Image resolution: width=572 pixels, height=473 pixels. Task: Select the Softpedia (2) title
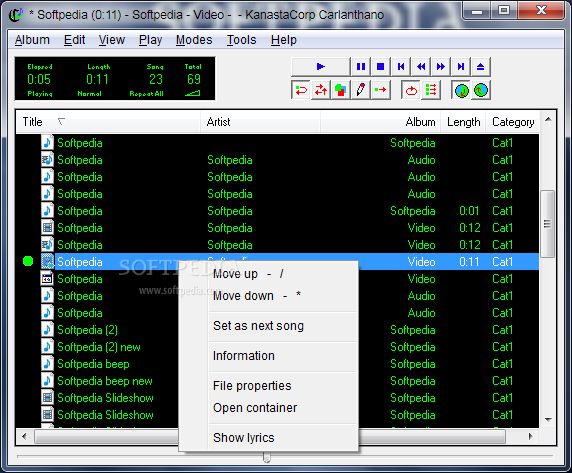point(88,330)
